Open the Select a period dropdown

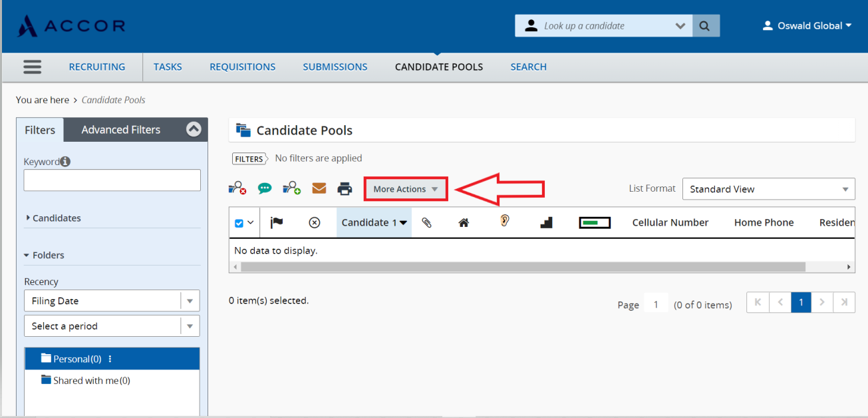pos(111,325)
